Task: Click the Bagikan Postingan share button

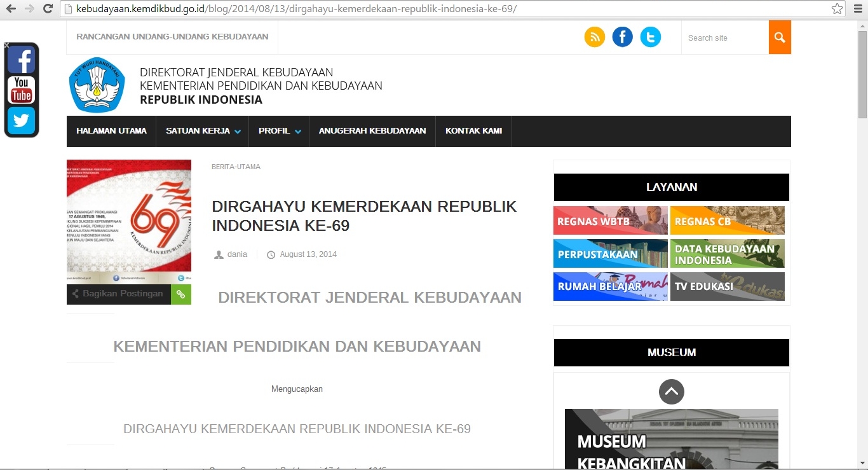Action: [x=118, y=294]
